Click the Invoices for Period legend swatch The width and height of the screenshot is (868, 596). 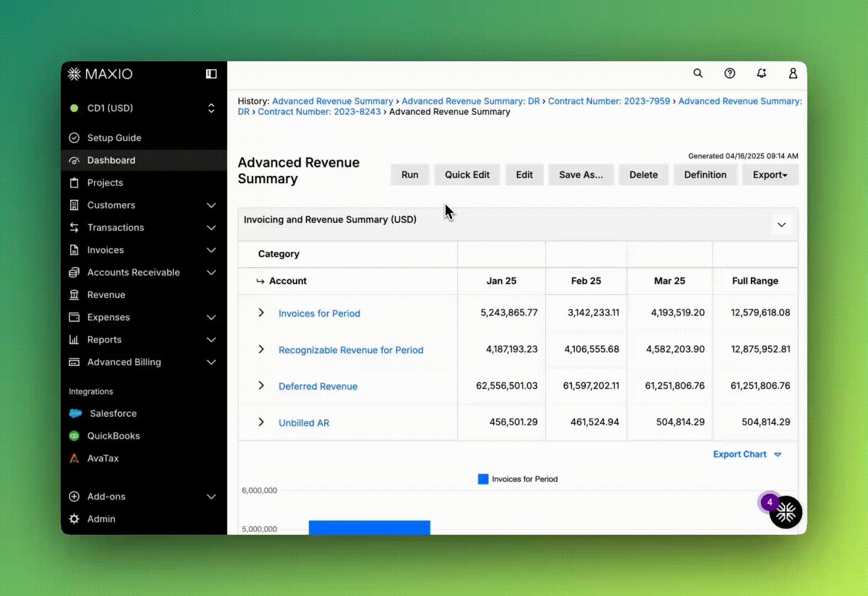tap(483, 479)
